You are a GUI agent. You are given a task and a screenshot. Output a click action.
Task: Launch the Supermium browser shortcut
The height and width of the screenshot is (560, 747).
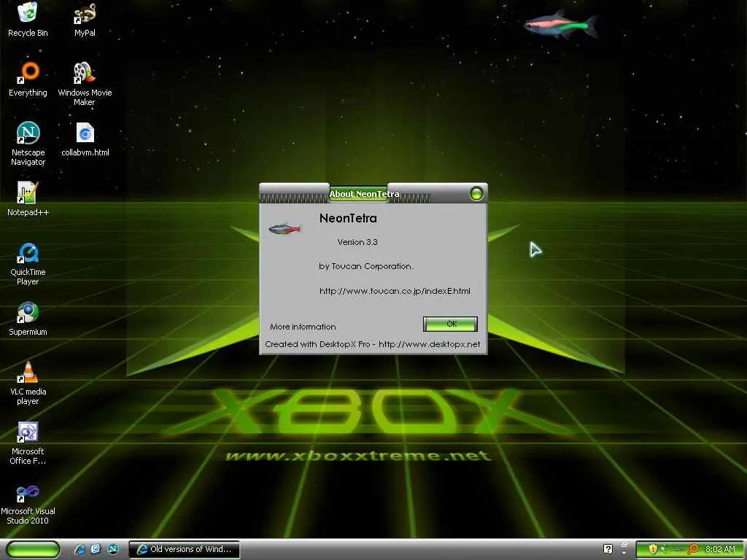[28, 319]
